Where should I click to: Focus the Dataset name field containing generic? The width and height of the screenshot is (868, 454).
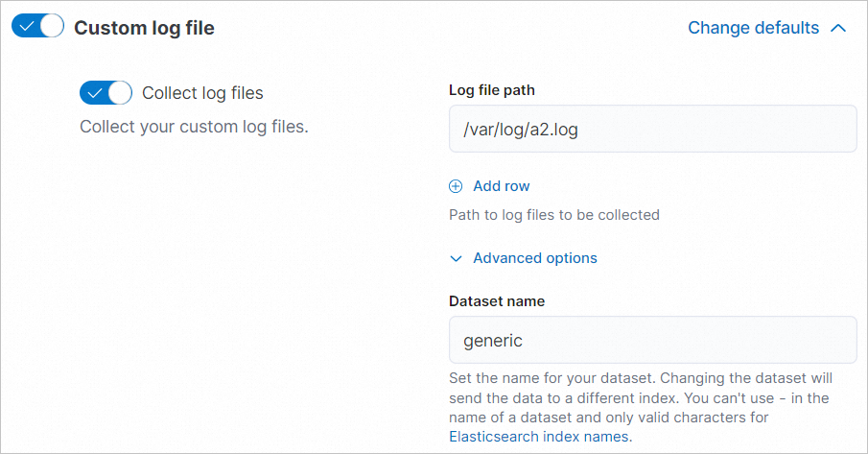point(652,340)
